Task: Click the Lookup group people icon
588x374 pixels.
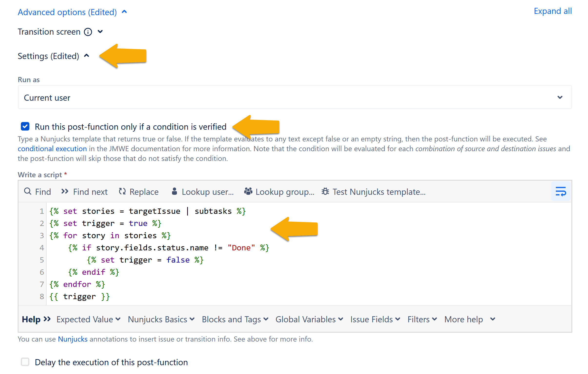Action: coord(248,191)
